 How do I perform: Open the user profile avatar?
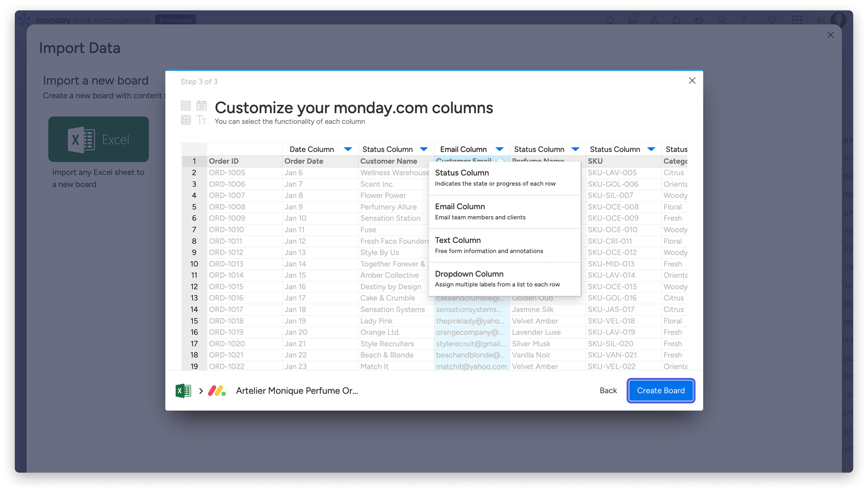(x=838, y=20)
